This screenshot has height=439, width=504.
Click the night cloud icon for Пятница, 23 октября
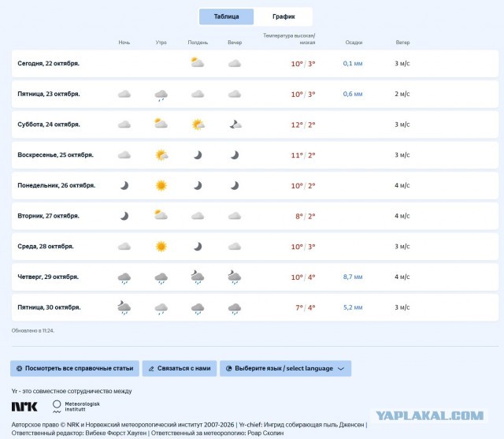[x=124, y=95]
